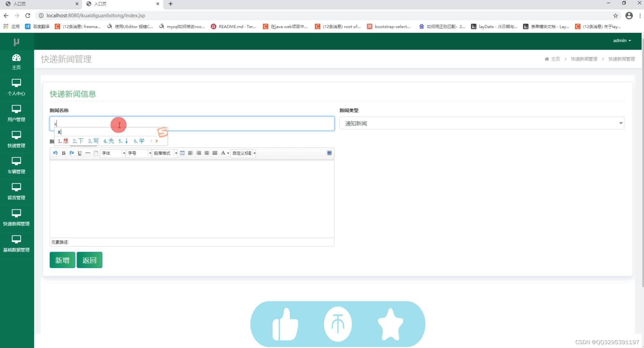Click the 返回 back button
This screenshot has width=644, height=348.
point(90,260)
